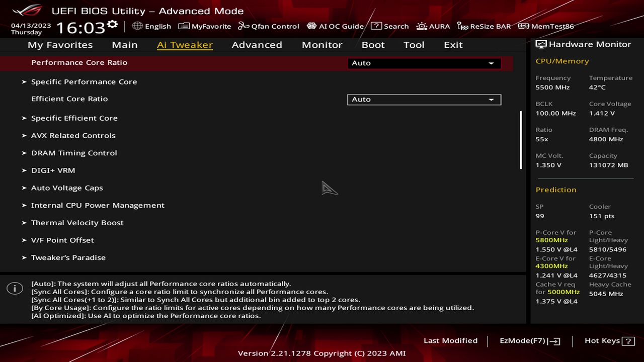This screenshot has width=644, height=362.
Task: Click the 131072 MB capacity value
Action: [x=609, y=165]
